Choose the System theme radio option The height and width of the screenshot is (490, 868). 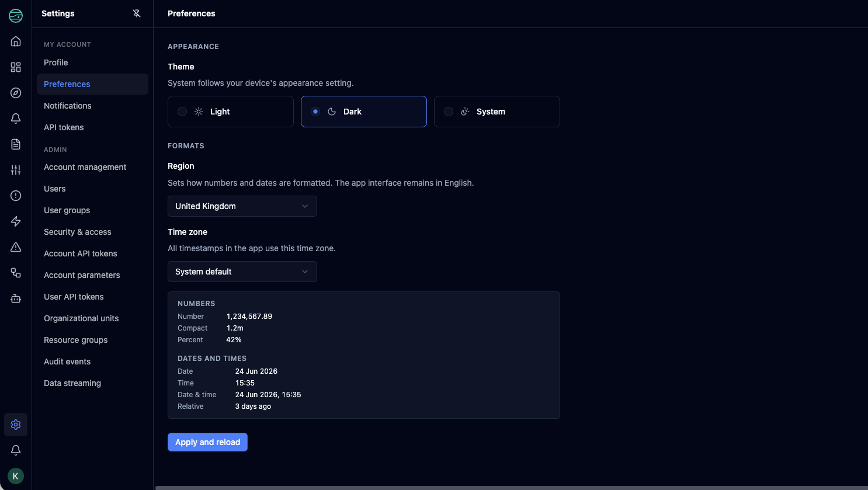point(497,112)
